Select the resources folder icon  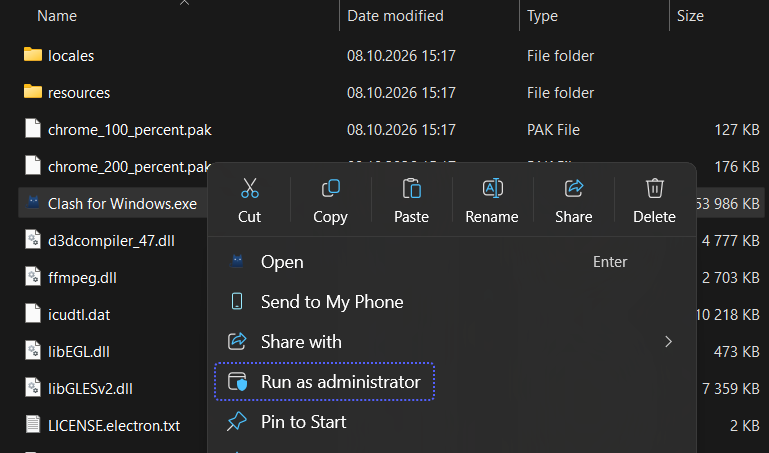[33, 92]
